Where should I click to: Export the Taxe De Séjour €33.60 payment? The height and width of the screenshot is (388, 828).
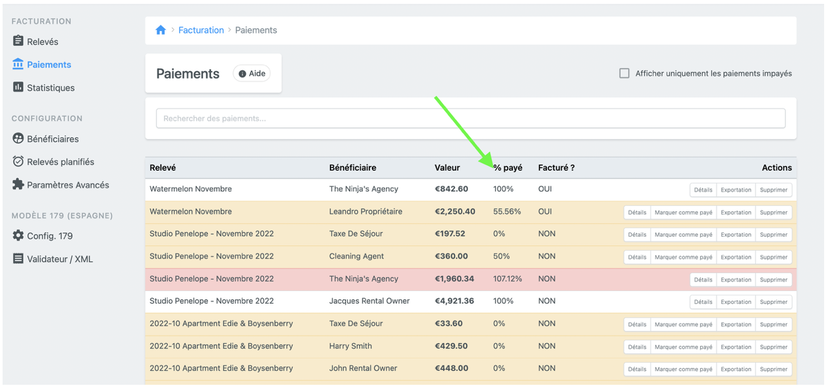tap(736, 325)
